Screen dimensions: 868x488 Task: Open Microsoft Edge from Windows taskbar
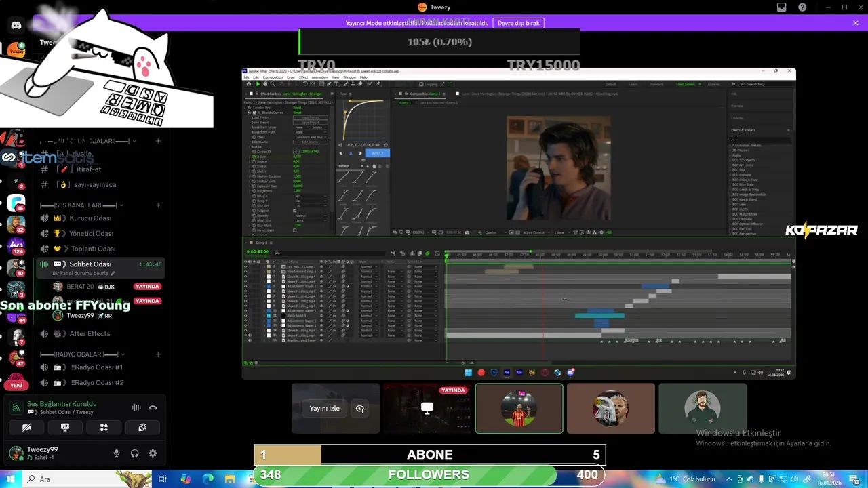(x=208, y=479)
